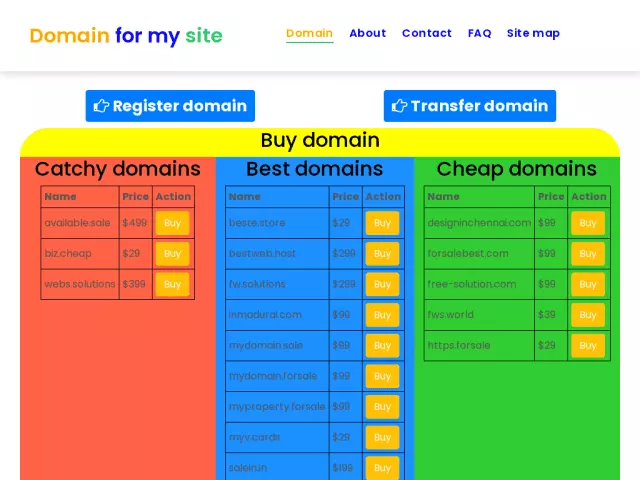Viewport: 640px width, 480px height.
Task: Buy the beste.store domain
Action: 382,223
